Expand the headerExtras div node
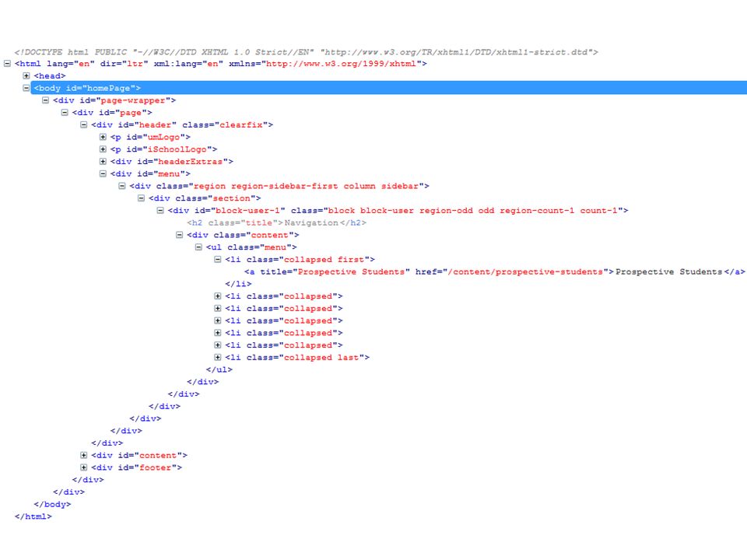The width and height of the screenshot is (747, 560). point(103,162)
